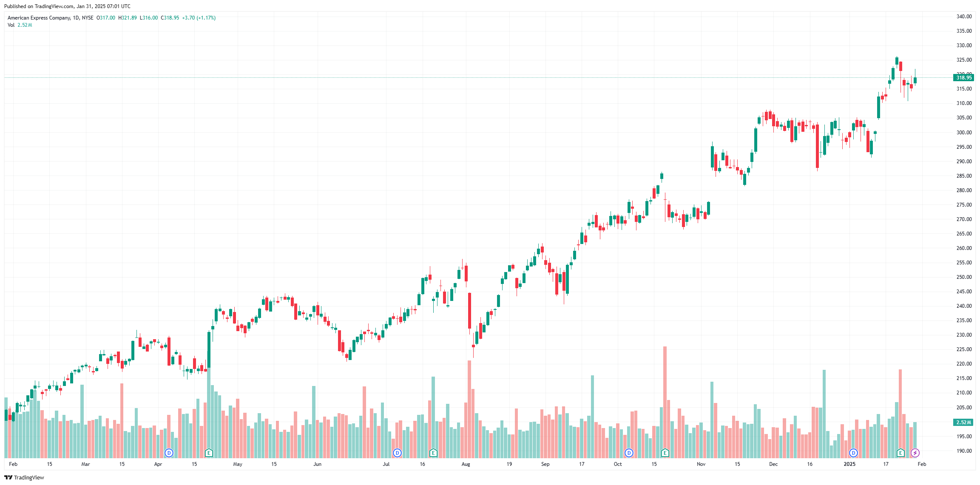Click the dividend marker at start of 2025

[x=853, y=453]
